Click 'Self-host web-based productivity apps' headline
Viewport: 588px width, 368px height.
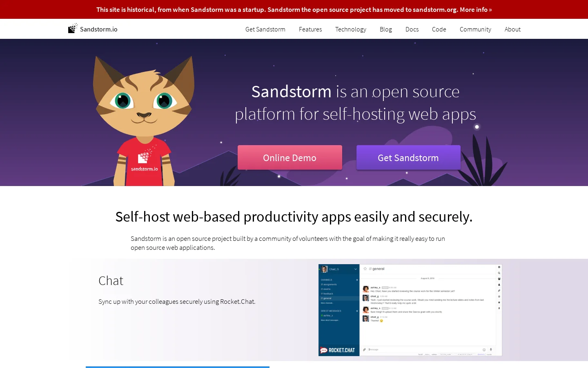tap(294, 217)
